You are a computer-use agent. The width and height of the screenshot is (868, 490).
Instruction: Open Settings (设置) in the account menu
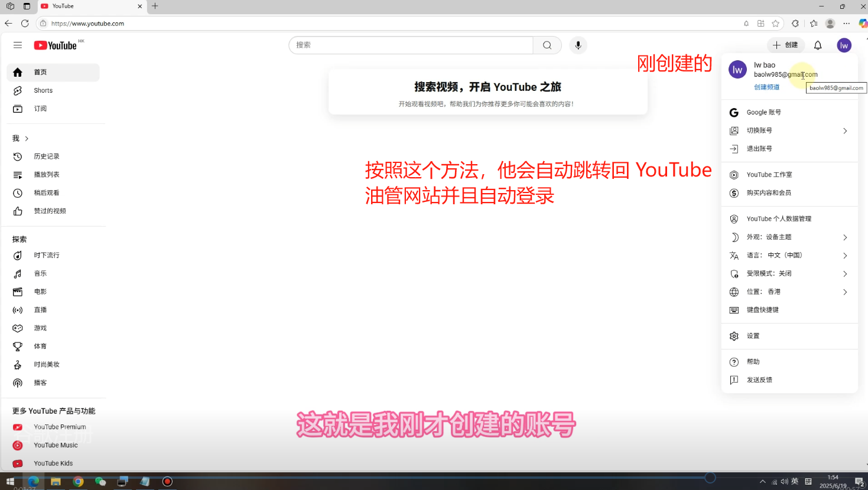point(753,336)
